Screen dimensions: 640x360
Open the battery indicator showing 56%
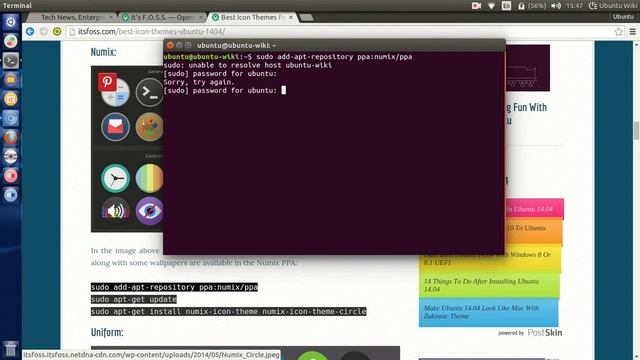point(532,6)
